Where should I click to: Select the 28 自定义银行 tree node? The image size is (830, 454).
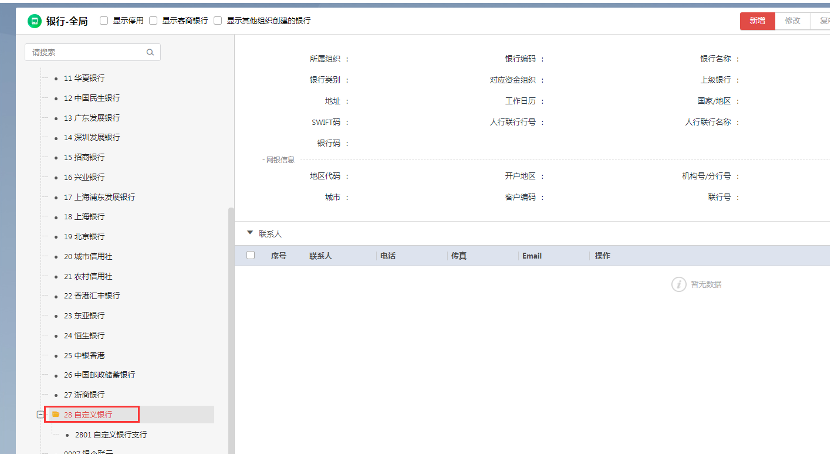tap(88, 415)
